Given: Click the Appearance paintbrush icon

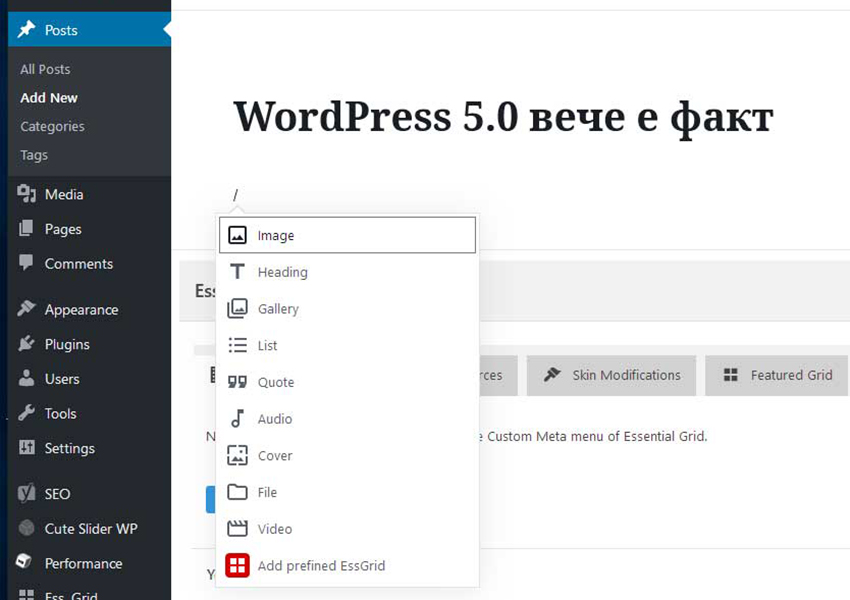Looking at the screenshot, I should 26,308.
